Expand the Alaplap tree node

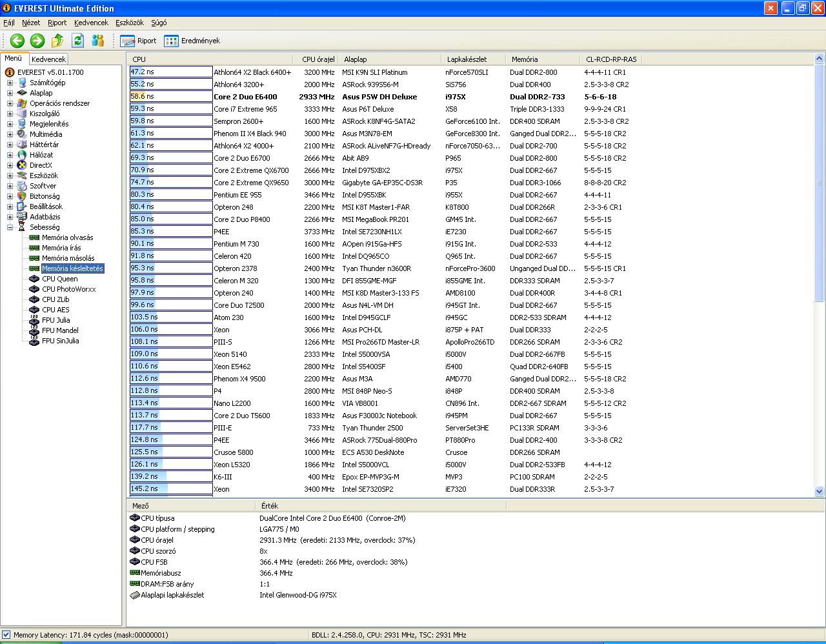[10, 93]
